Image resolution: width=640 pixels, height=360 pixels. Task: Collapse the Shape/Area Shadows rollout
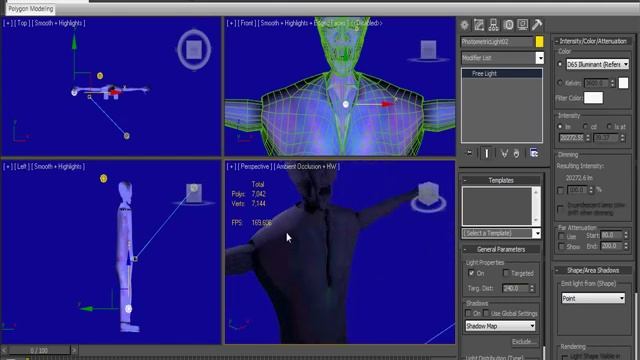pos(592,270)
